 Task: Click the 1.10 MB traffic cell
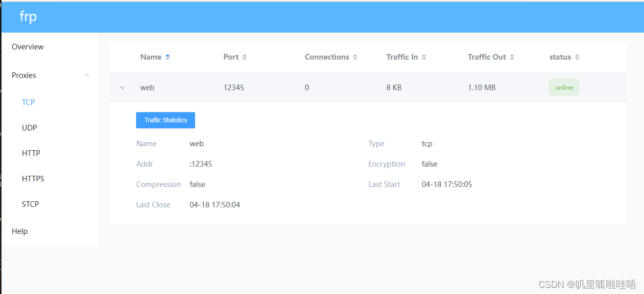coord(481,88)
